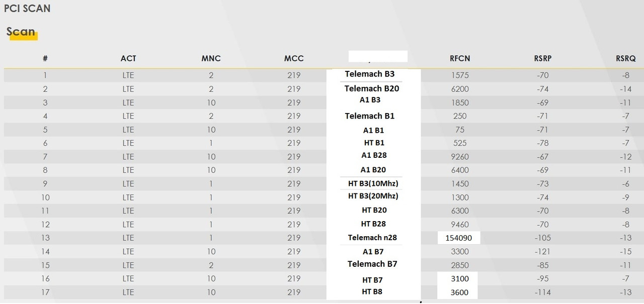Click RSRP value -67
This screenshot has height=304, width=644.
click(x=543, y=157)
